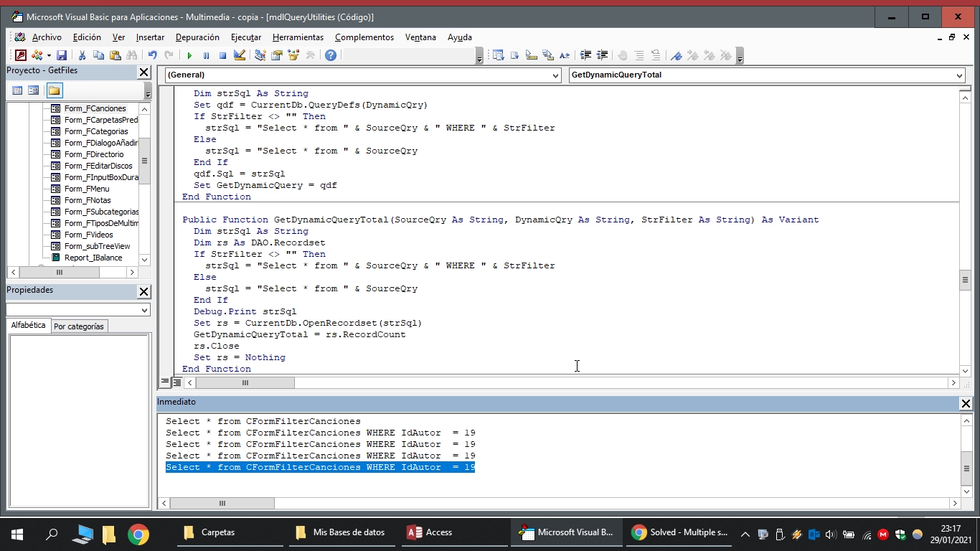Close the Inmediato window
980x551 pixels.
click(966, 403)
